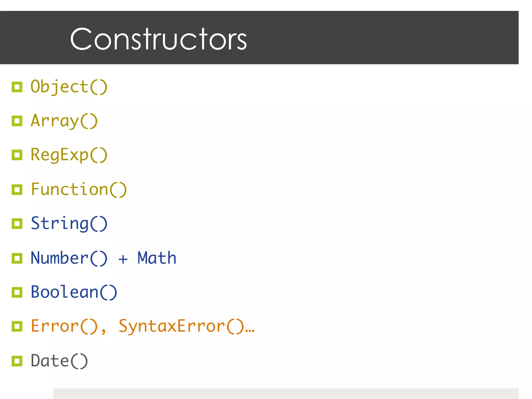
Task: Select the blue String() text
Action: (x=69, y=224)
